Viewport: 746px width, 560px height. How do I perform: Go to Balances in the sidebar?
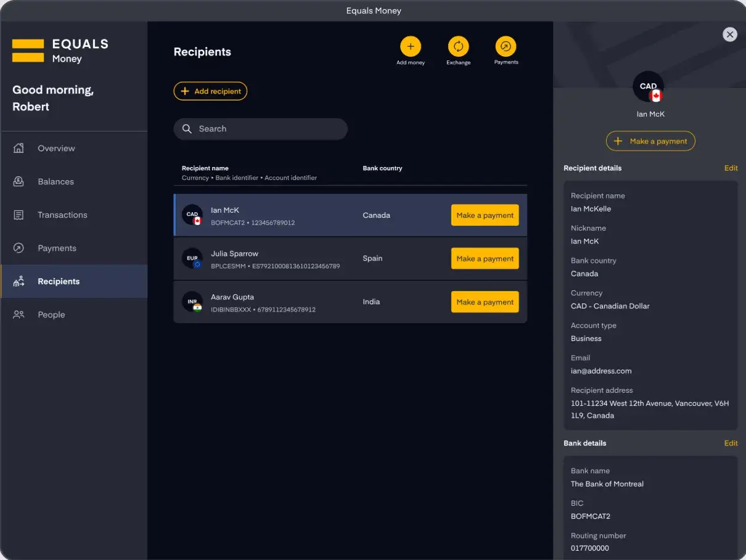click(x=55, y=182)
